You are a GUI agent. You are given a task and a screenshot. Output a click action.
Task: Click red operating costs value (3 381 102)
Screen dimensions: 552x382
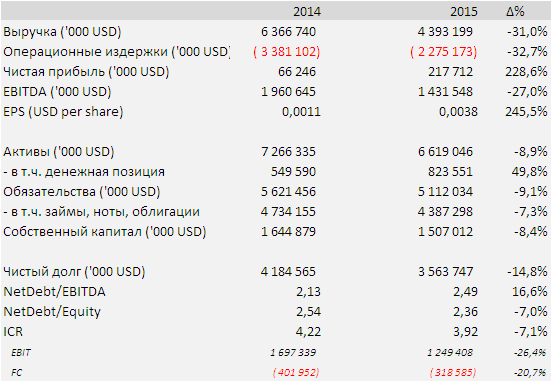(x=287, y=52)
